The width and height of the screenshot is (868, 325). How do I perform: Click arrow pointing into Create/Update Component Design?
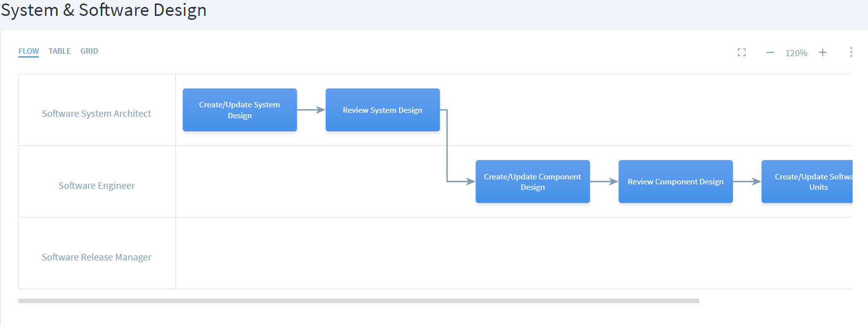tap(462, 181)
